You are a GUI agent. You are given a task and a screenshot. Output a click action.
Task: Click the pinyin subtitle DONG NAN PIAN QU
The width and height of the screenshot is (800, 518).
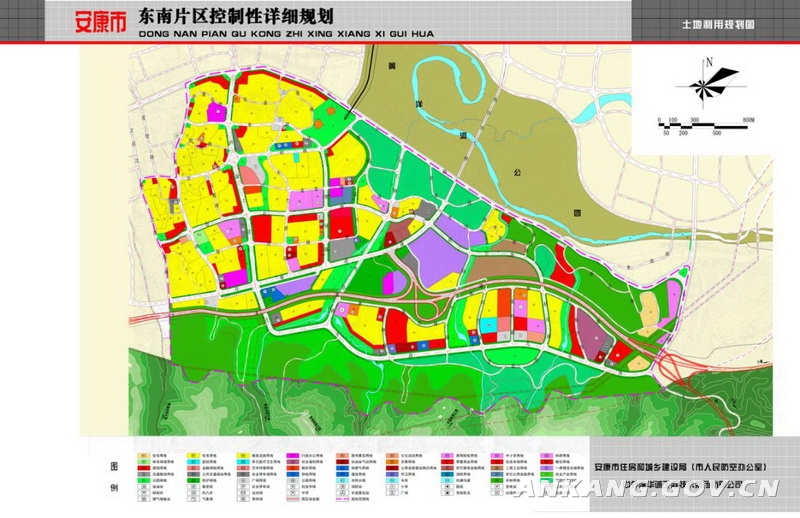click(x=233, y=31)
